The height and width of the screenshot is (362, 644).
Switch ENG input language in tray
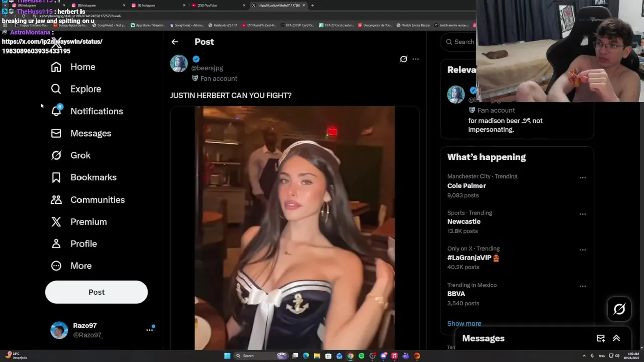tap(602, 356)
